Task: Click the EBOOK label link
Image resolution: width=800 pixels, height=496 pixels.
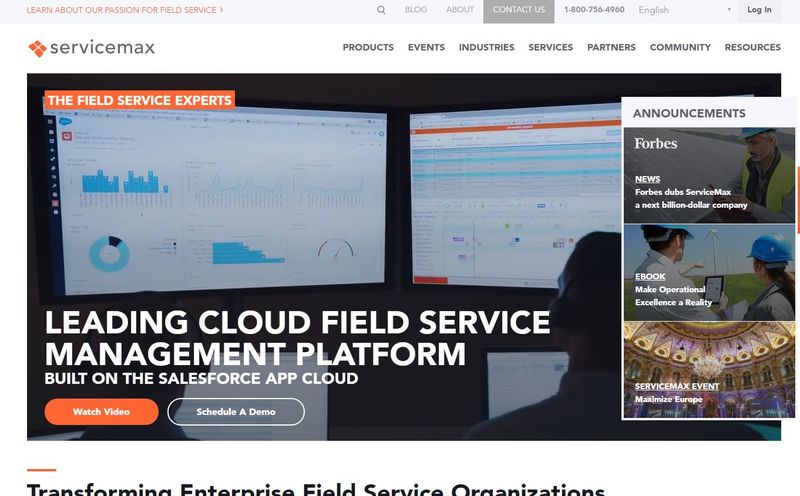Action: coord(650,277)
